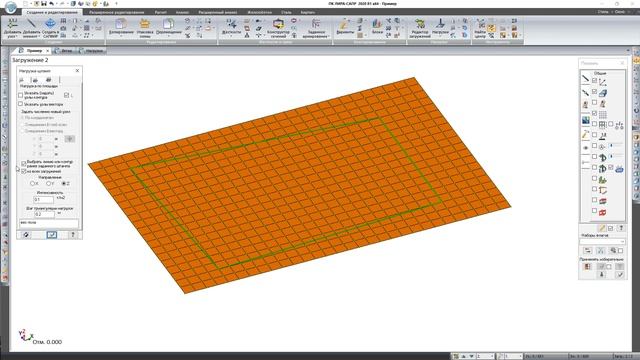Screen dimensions: 640x360
Task: Toggle the Указать (задать) узлы контура checkbox
Action: point(21,95)
